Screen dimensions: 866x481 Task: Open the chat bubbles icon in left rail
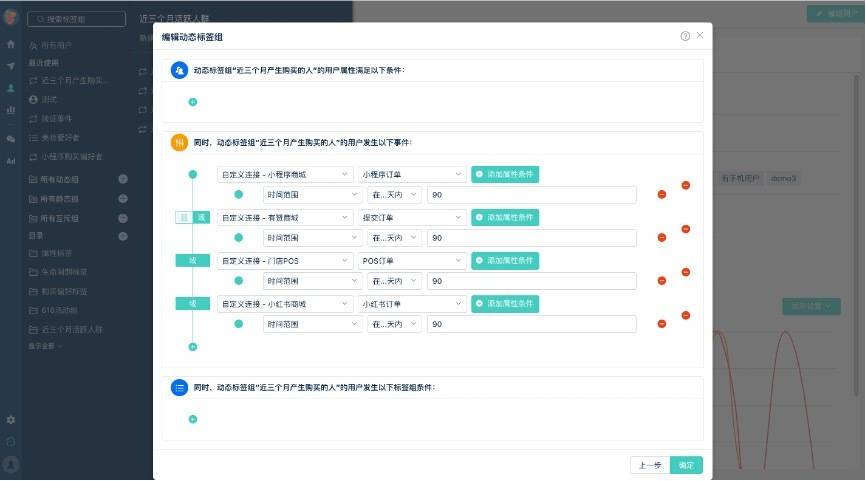coord(10,139)
